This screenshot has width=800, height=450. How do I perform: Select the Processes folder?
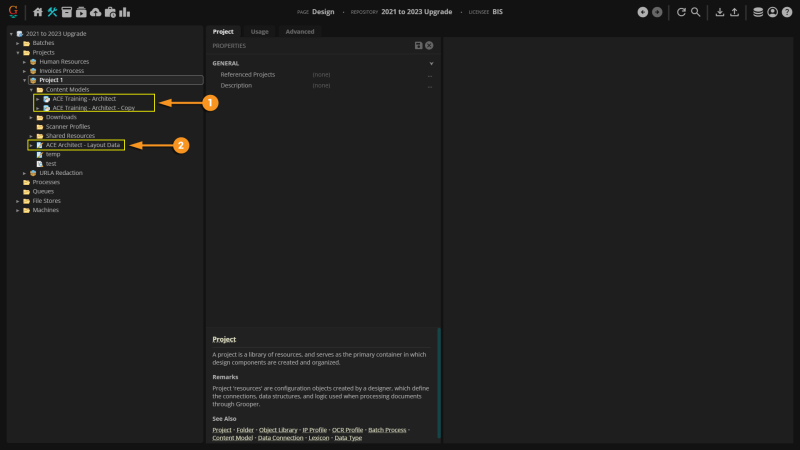point(46,182)
